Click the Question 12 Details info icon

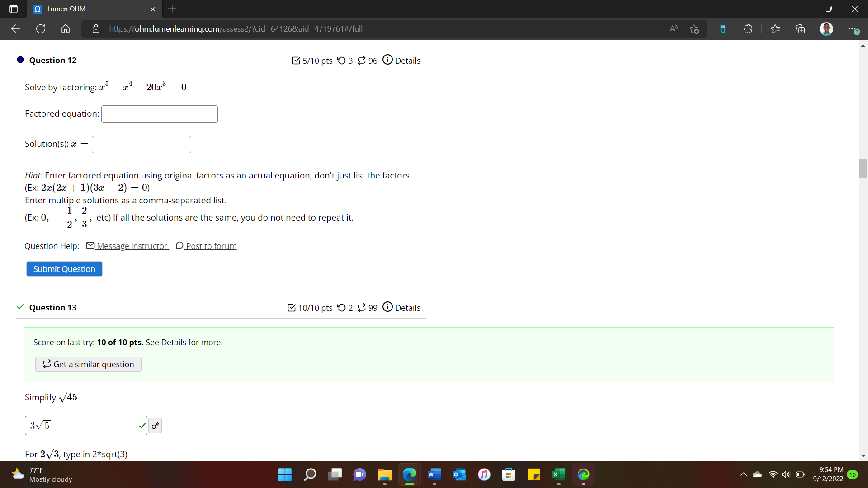(387, 60)
